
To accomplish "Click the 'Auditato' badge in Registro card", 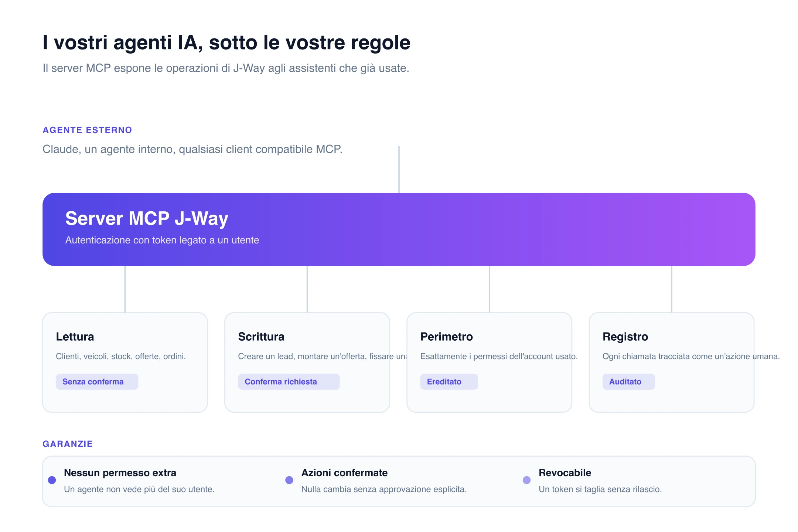I will pos(628,382).
